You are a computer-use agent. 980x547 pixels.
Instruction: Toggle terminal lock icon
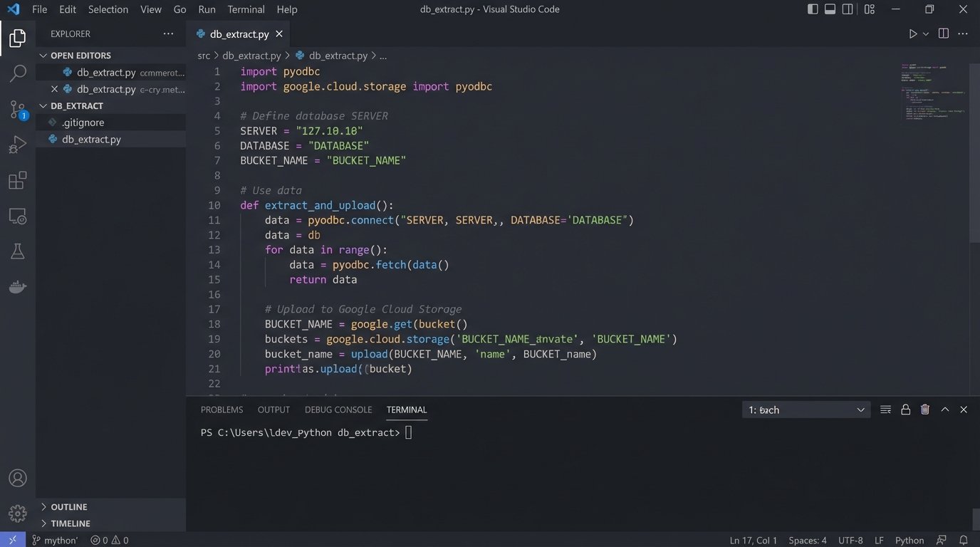tap(905, 410)
